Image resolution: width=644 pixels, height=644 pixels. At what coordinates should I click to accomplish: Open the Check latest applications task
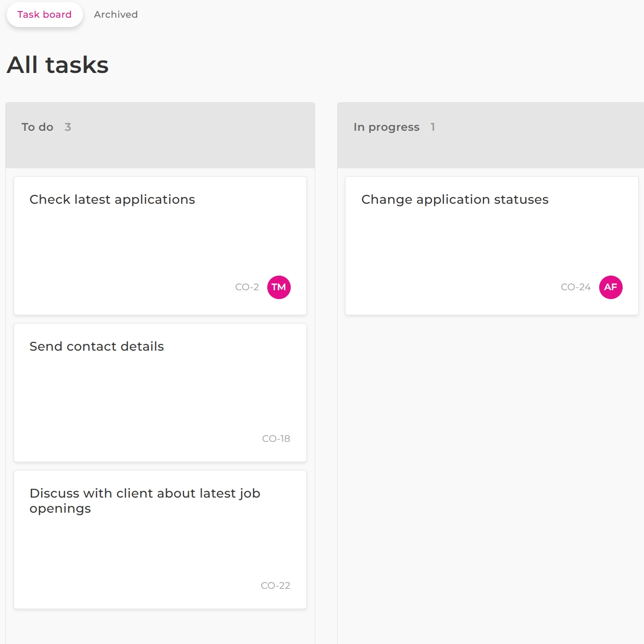click(112, 200)
